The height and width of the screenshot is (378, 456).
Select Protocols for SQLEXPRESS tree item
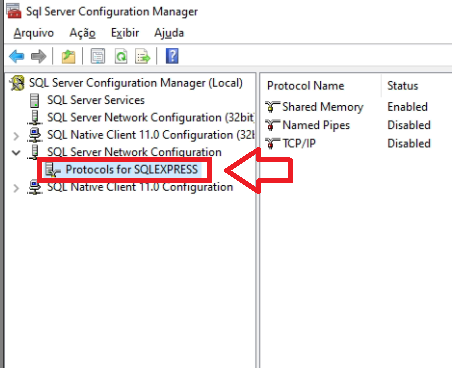(131, 169)
